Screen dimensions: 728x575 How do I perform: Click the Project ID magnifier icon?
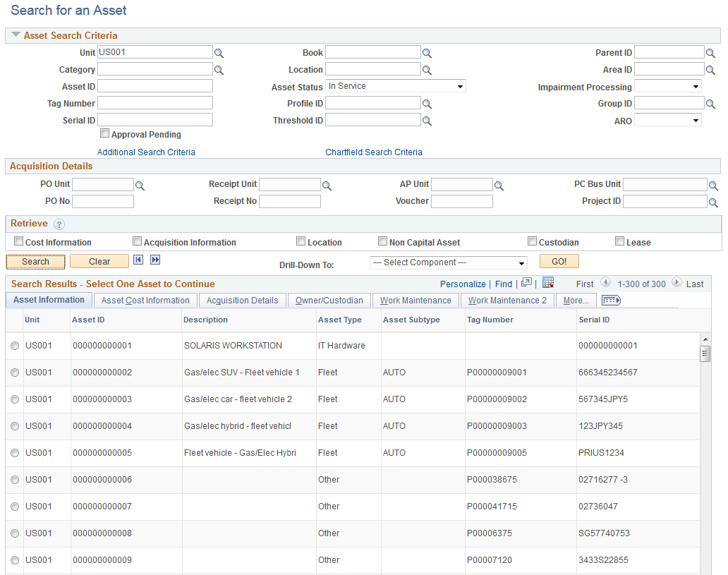click(x=713, y=202)
